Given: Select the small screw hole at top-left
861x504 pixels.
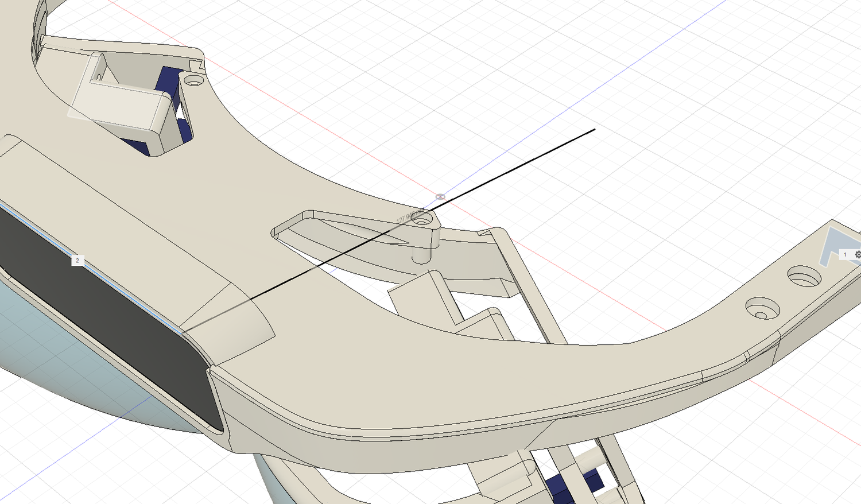Looking at the screenshot, I should (x=194, y=81).
